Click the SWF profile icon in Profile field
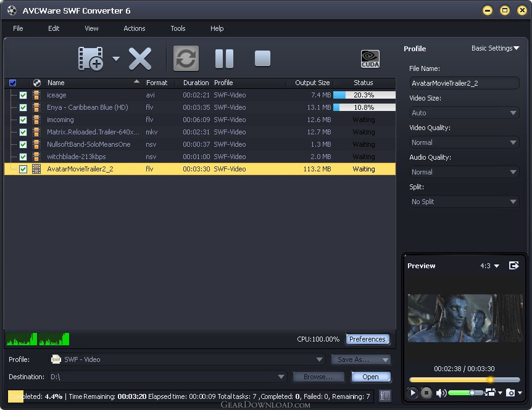 click(x=56, y=359)
